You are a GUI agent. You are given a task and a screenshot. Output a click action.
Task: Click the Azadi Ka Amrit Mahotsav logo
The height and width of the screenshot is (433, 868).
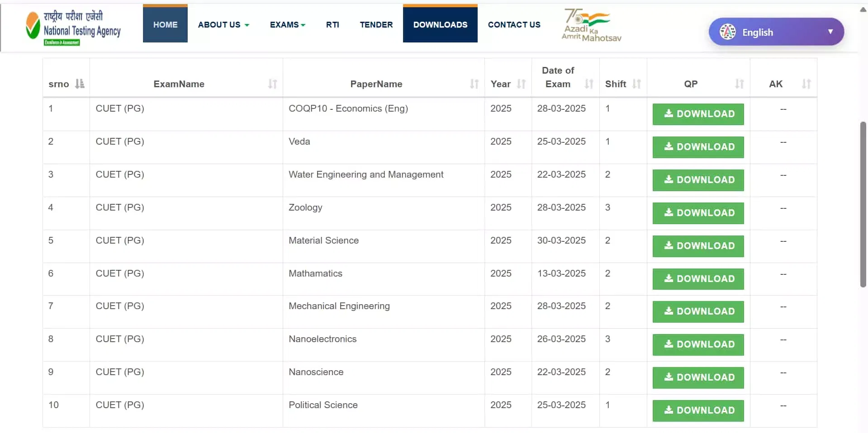coord(591,26)
